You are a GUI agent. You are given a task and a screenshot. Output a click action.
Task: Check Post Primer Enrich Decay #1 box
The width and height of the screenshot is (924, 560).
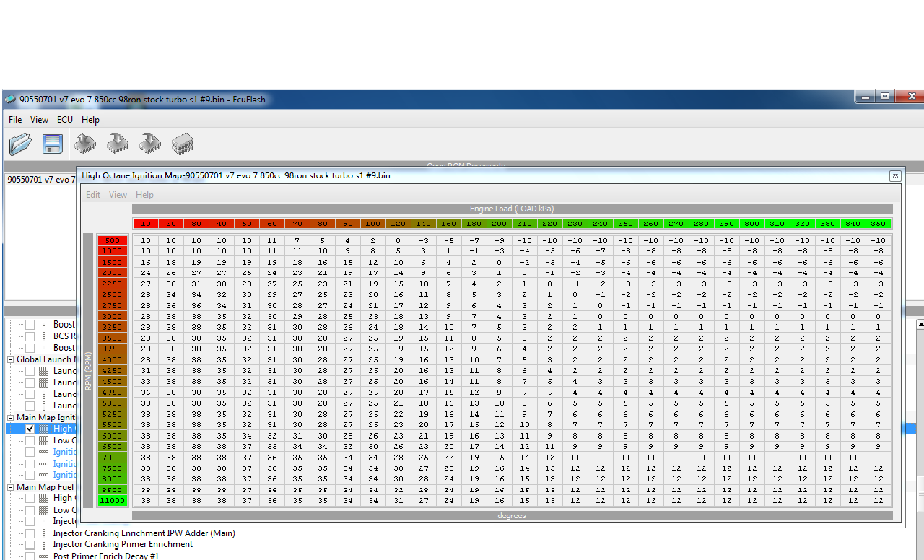pyautogui.click(x=30, y=556)
